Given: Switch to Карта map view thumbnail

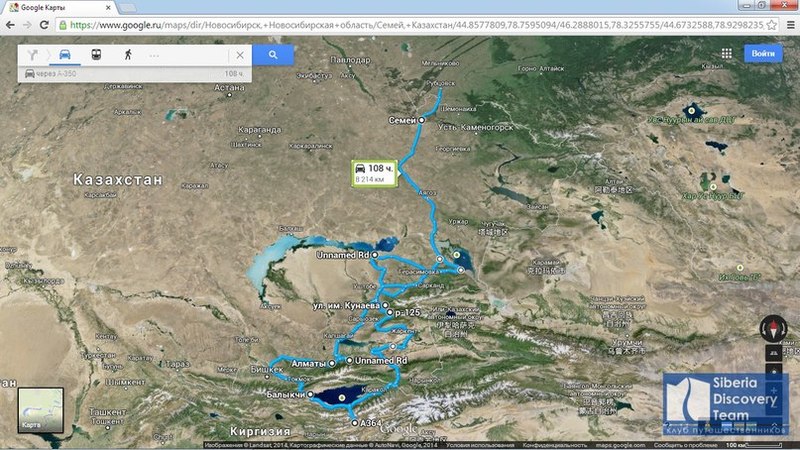Looking at the screenshot, I should [41, 410].
